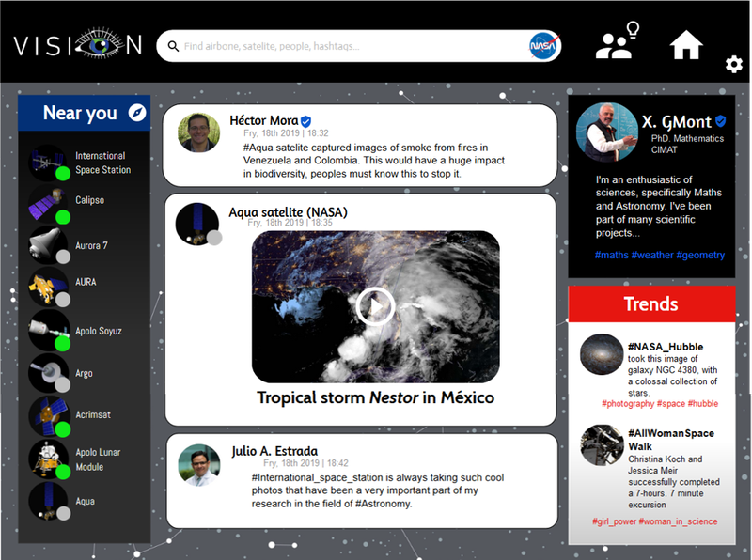Type in the Find satellite search field
The width and height of the screenshot is (752, 560).
[348, 46]
